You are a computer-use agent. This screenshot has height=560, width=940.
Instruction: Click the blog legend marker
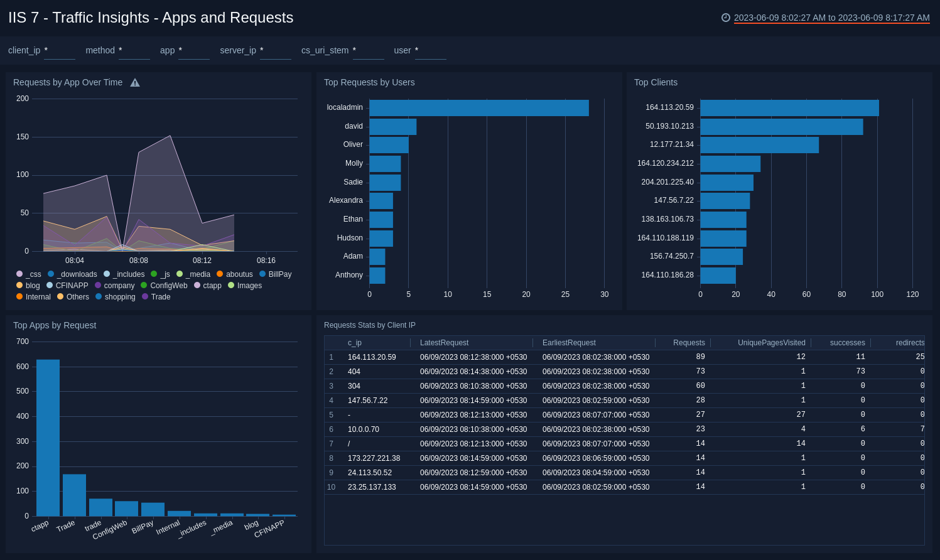point(19,285)
